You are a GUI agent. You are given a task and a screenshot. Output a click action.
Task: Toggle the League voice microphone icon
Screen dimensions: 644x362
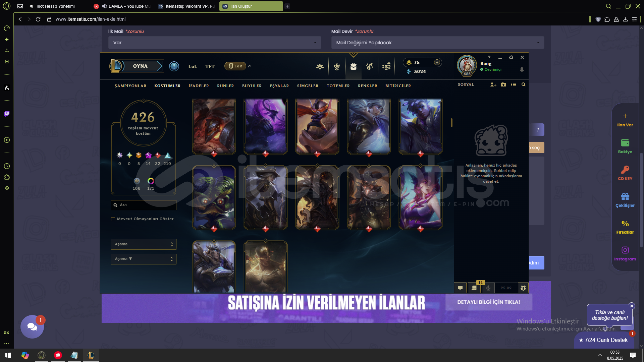[x=488, y=288]
